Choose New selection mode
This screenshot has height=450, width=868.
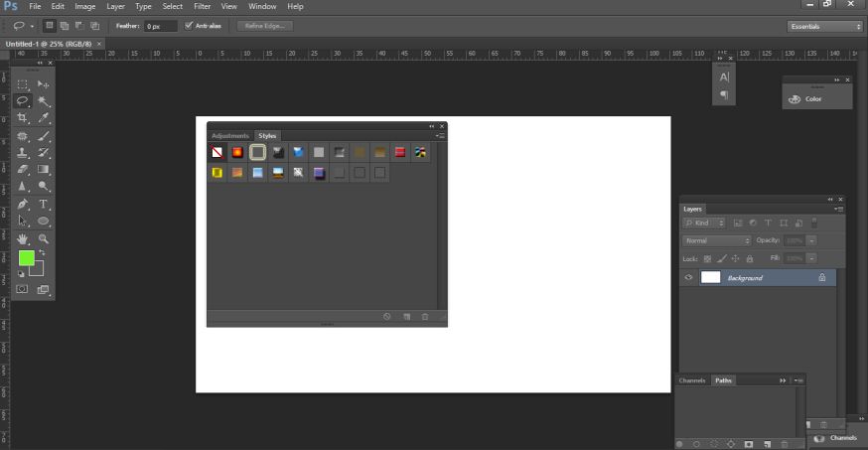pos(50,26)
